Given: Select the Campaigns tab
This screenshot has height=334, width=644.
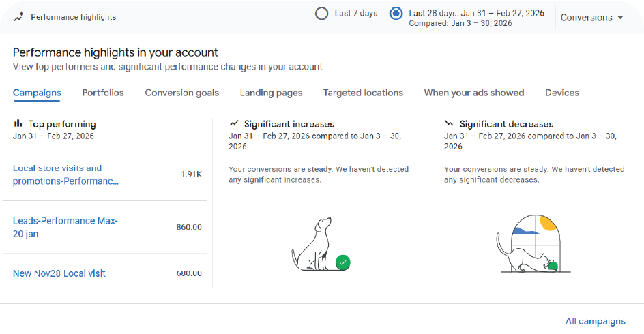Looking at the screenshot, I should (37, 93).
